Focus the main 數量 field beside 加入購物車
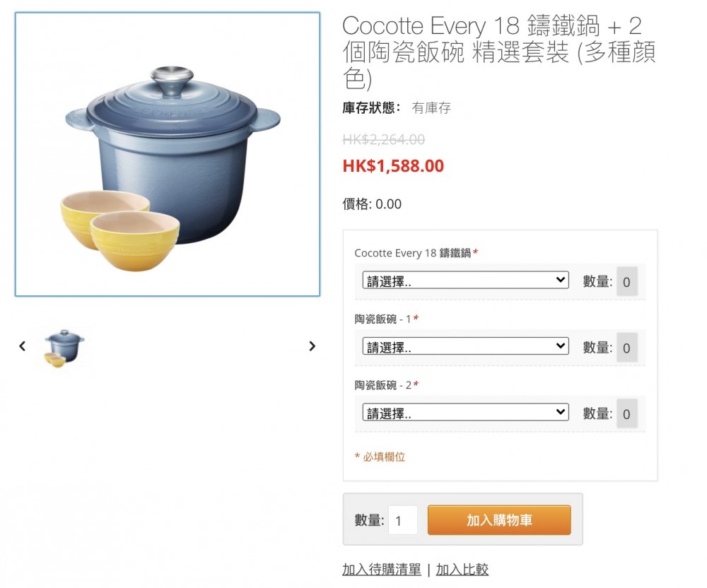This screenshot has width=707, height=588. point(403,520)
